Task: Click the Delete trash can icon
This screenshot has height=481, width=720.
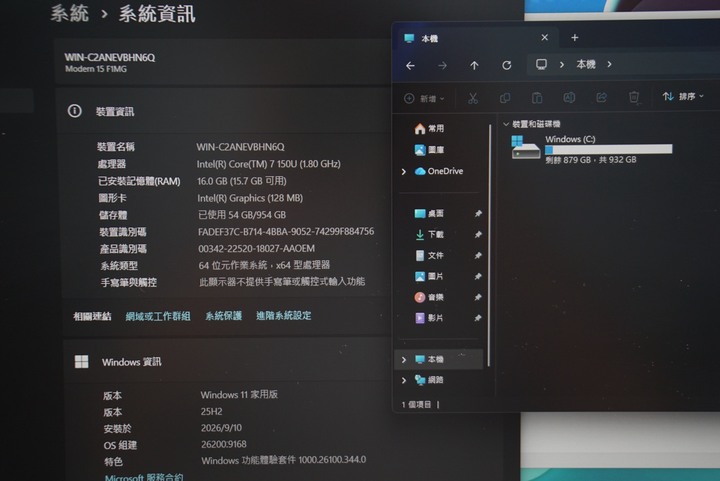Action: (634, 97)
